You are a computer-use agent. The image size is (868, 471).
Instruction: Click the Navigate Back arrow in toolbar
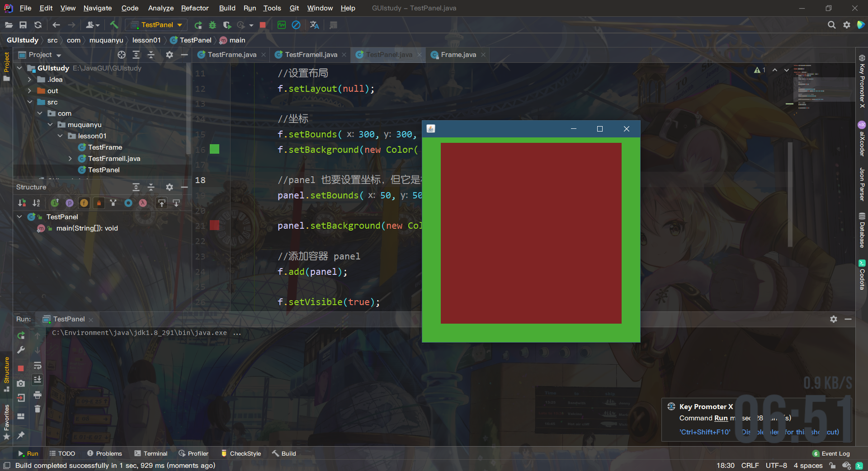[56, 25]
